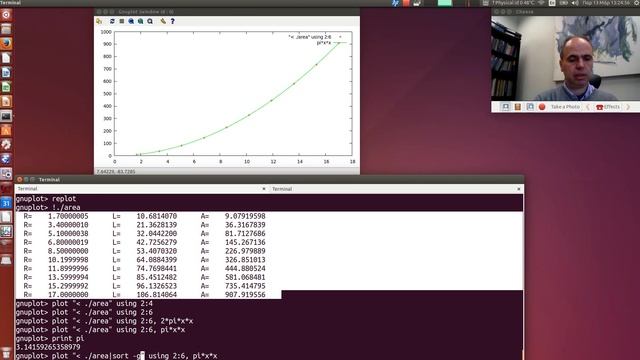Open the system gear menu in top panel
Viewport: 640px width, 360px height.
pos(636,3)
